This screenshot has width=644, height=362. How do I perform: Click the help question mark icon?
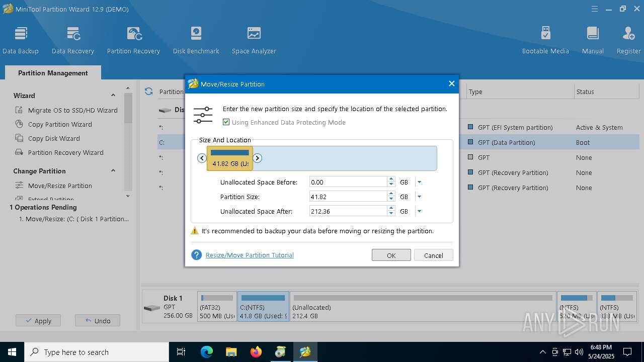pos(197,255)
